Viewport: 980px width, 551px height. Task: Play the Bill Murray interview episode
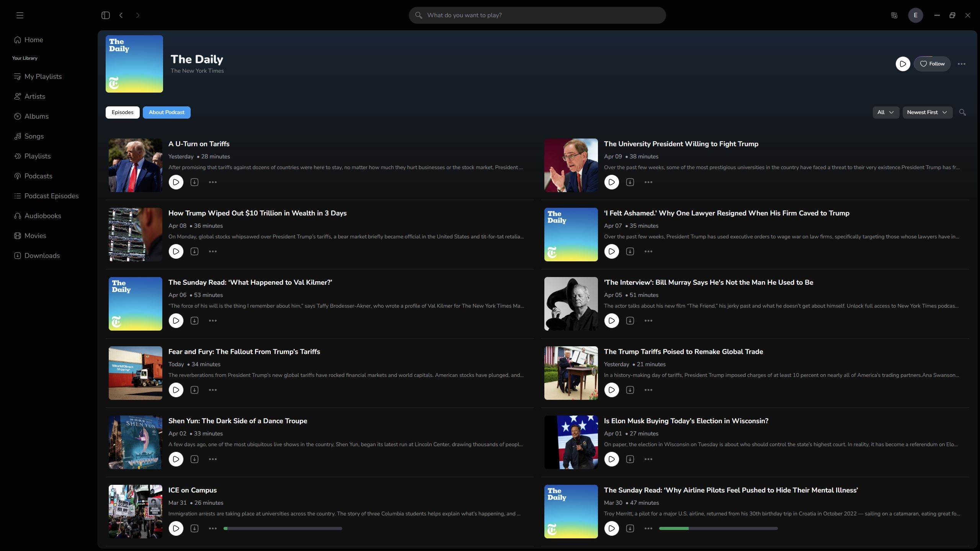[x=612, y=321]
